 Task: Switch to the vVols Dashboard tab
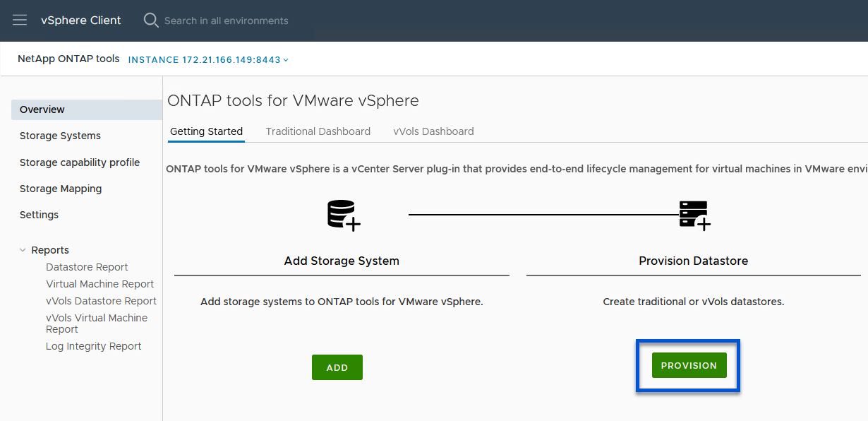tap(433, 131)
